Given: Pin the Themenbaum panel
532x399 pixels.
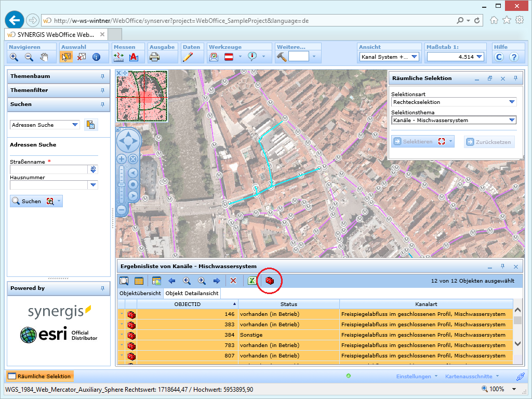Looking at the screenshot, I should 102,76.
